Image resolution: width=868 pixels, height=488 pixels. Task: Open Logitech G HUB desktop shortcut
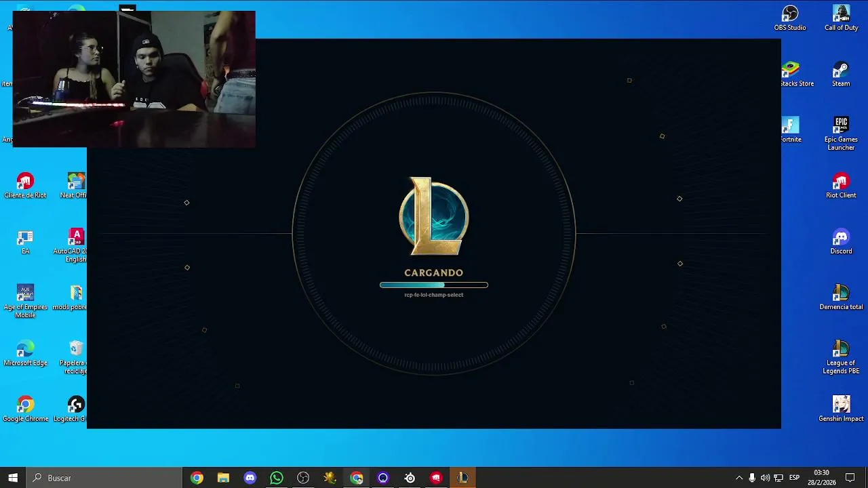coord(71,409)
